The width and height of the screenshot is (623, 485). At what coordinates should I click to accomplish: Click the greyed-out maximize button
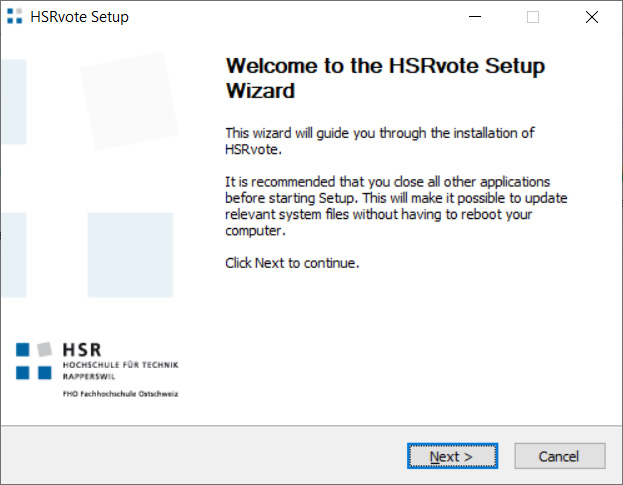pos(533,17)
